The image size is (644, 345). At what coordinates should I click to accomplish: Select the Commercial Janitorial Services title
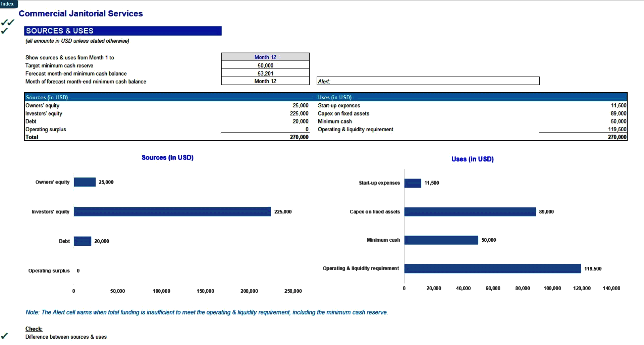pos(80,14)
